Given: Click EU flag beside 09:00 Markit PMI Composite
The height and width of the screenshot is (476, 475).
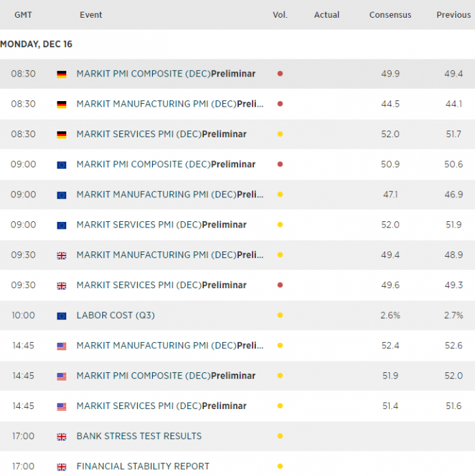Looking at the screenshot, I should tap(61, 165).
